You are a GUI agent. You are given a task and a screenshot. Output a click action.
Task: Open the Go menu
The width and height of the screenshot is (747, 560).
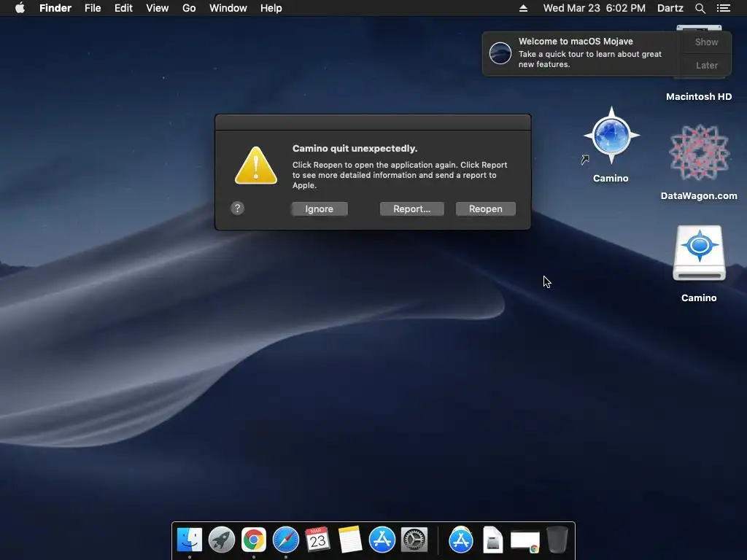click(189, 8)
